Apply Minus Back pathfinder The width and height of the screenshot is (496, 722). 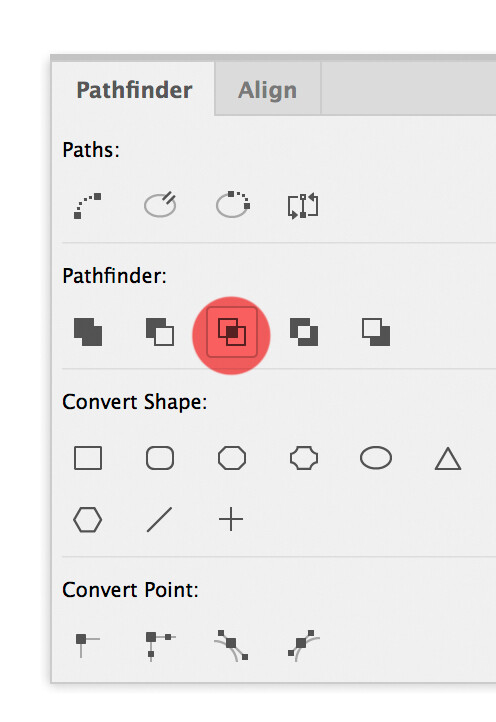pos(376,332)
